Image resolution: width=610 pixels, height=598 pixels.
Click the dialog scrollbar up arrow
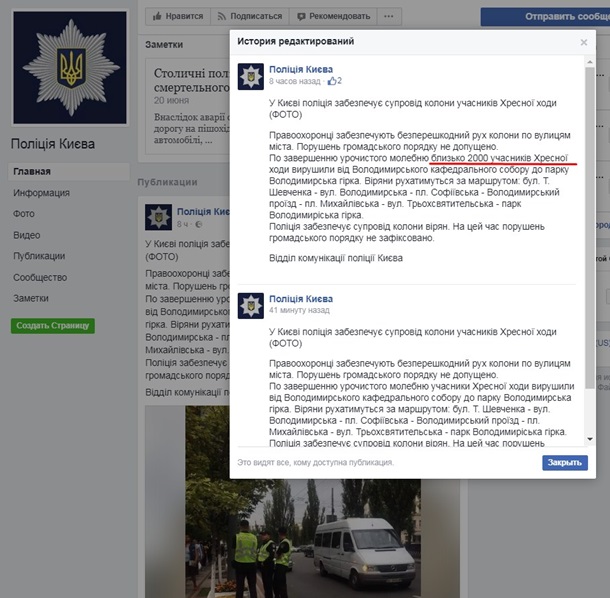click(x=590, y=62)
